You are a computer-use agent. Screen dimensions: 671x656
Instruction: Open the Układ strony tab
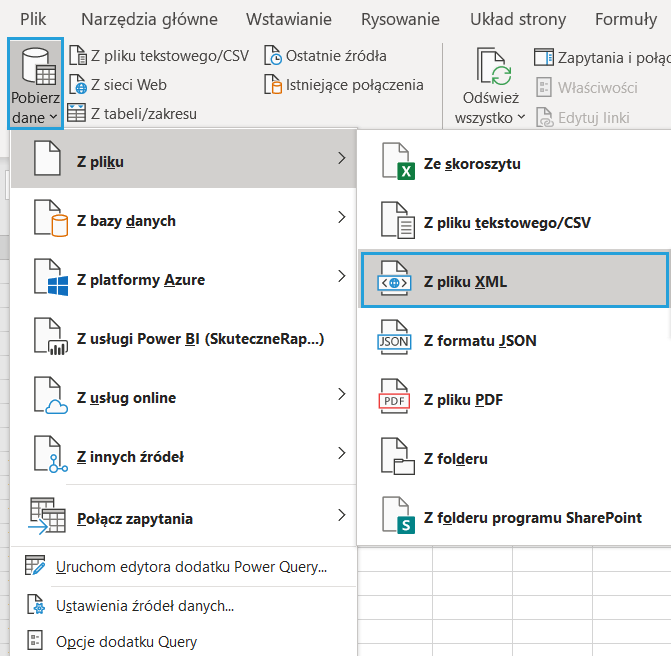click(x=519, y=19)
